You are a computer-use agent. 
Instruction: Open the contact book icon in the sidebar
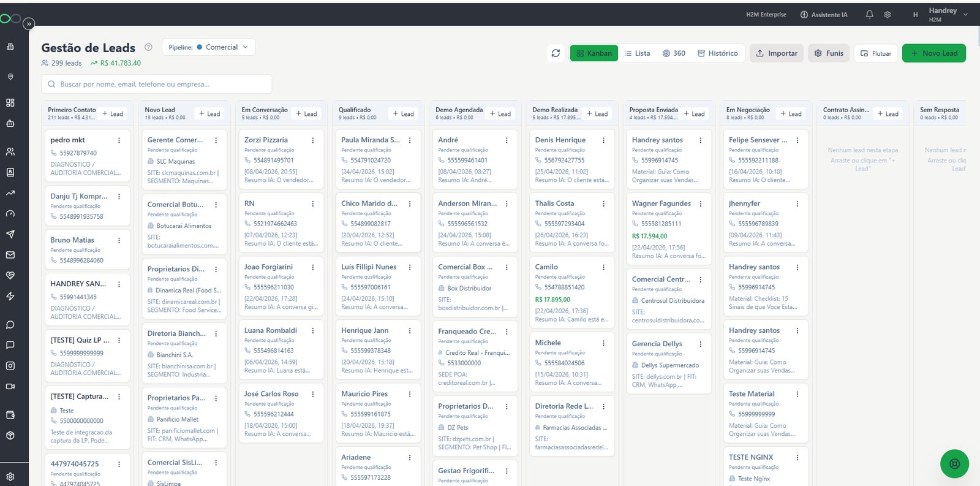click(10, 172)
